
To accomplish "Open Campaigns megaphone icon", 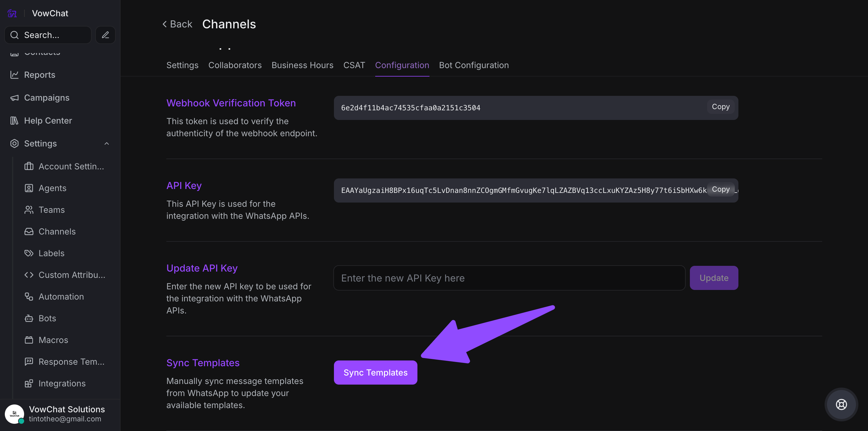I will click(x=14, y=98).
